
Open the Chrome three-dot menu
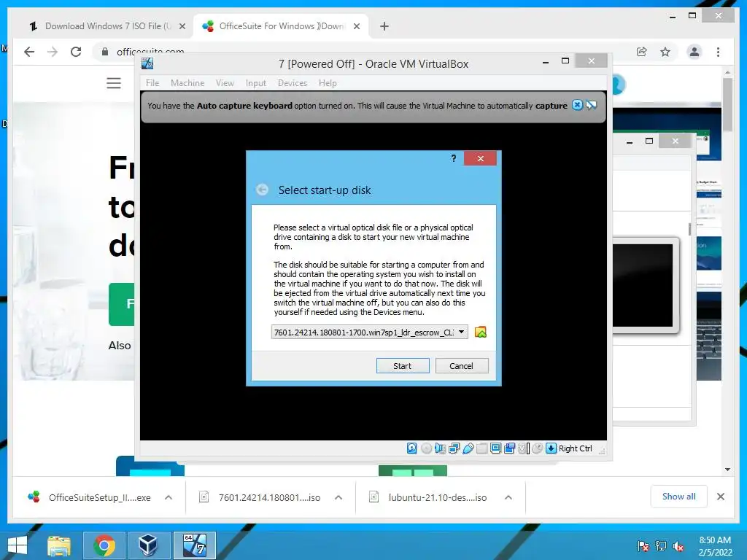[718, 52]
